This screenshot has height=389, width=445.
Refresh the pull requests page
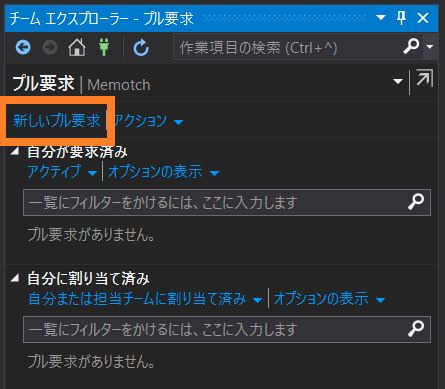[x=141, y=47]
